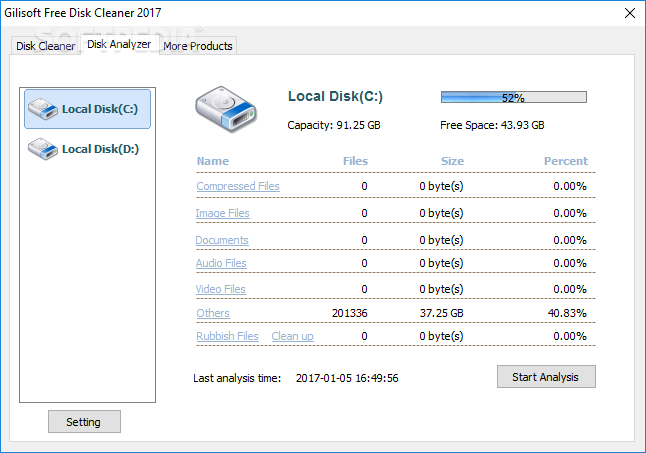Click the Local Disk(C:) drive icon in sidebar
This screenshot has height=453, width=646.
(x=43, y=109)
